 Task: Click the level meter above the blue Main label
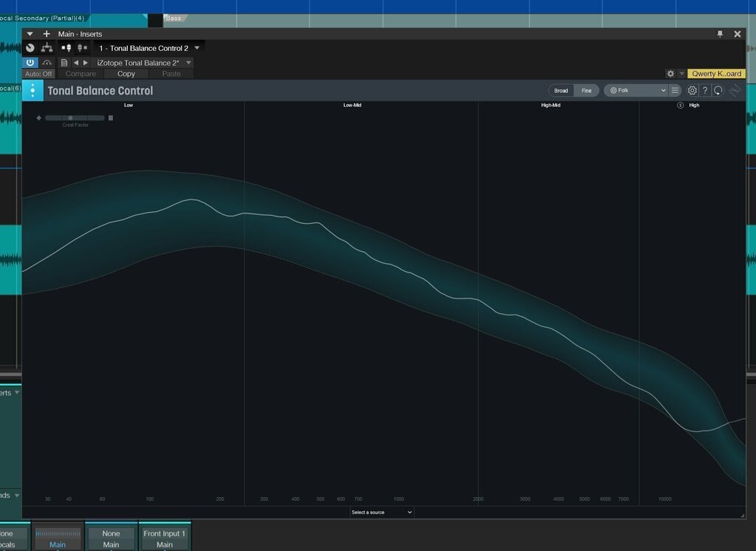coord(58,533)
